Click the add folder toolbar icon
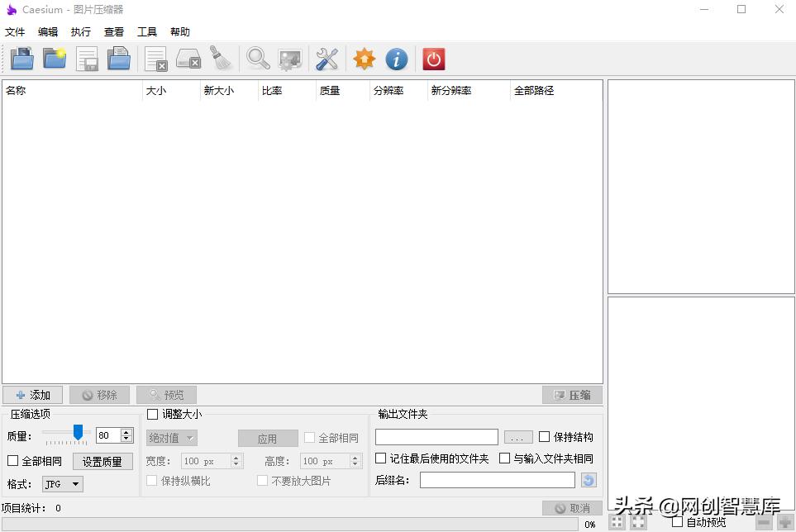The image size is (796, 532). point(55,59)
